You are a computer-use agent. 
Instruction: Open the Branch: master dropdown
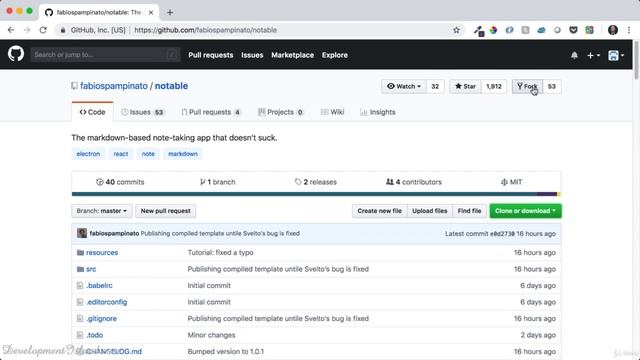click(102, 211)
